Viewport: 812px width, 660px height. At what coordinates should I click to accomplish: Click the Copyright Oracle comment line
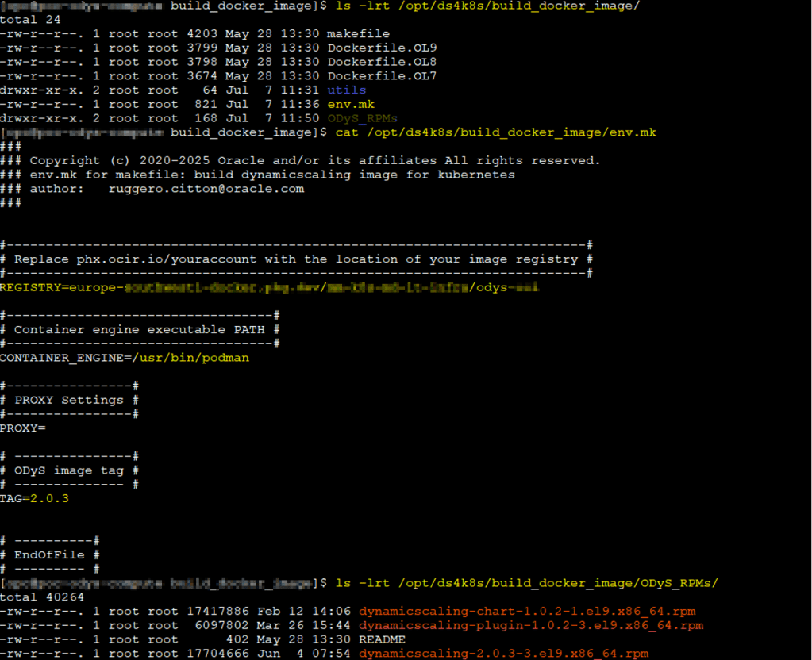point(314,160)
